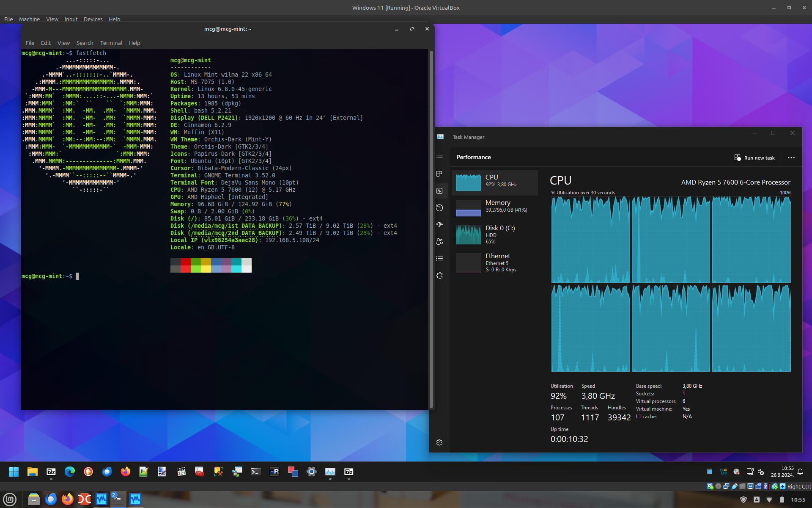Select Ethernet performance entry
The width and height of the screenshot is (812, 508).
(495, 262)
